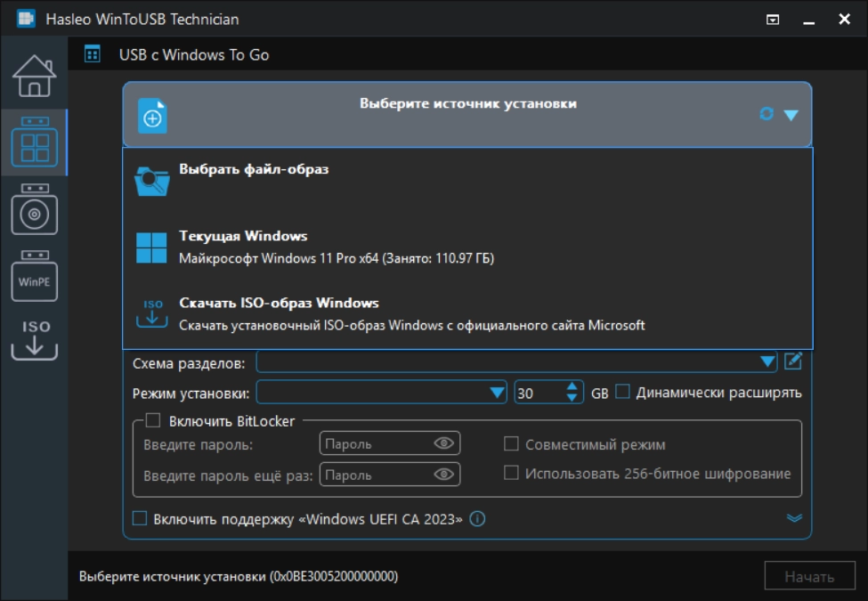Image resolution: width=868 pixels, height=601 pixels.
Task: Click the folder search icon for image file
Action: click(151, 181)
